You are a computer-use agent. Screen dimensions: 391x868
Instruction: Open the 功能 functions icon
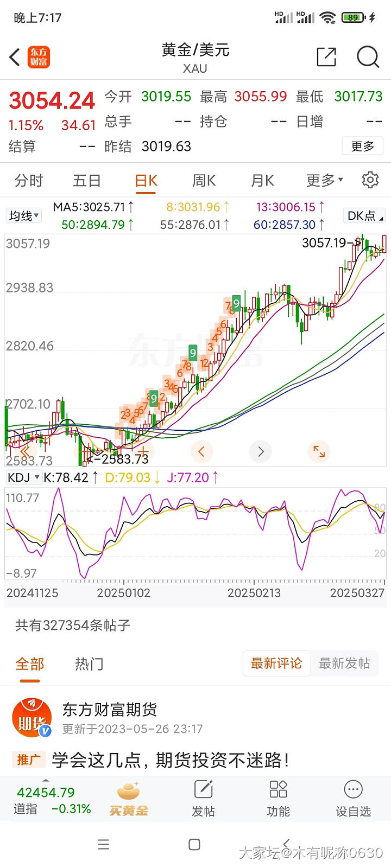[278, 798]
